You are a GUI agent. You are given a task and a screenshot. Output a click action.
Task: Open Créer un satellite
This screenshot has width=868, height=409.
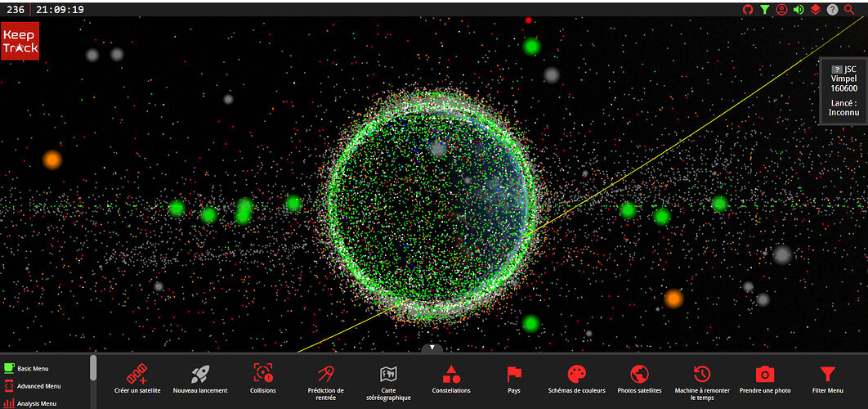[x=137, y=379]
